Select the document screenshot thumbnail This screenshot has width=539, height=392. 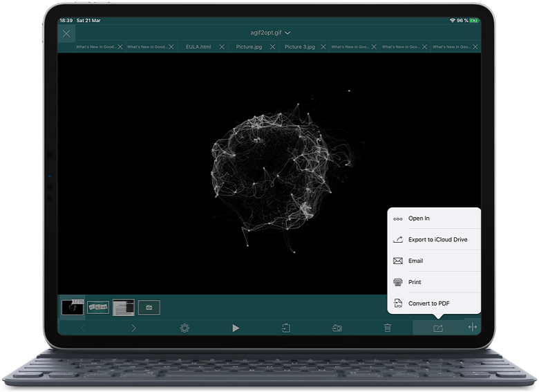(124, 308)
